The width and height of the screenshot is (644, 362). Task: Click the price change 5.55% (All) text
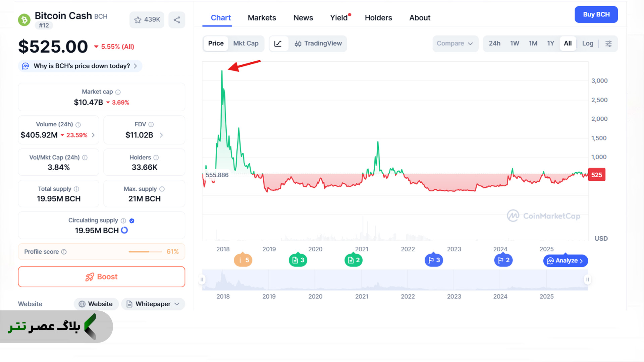pos(114,47)
